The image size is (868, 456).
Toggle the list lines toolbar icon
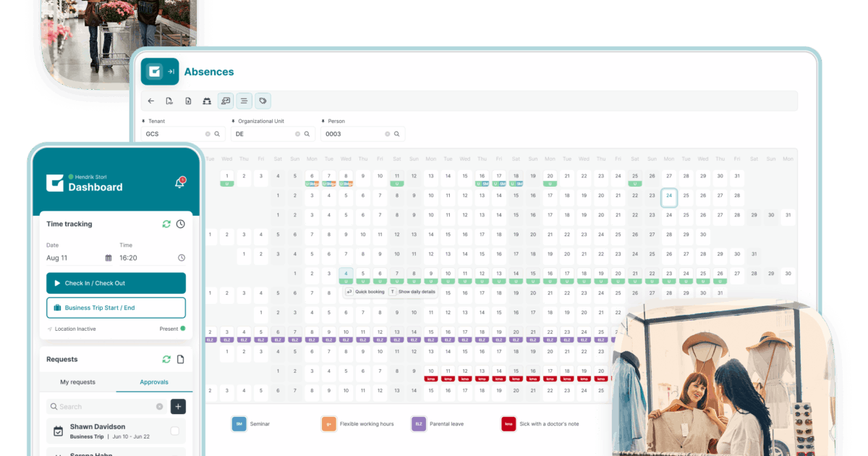244,101
